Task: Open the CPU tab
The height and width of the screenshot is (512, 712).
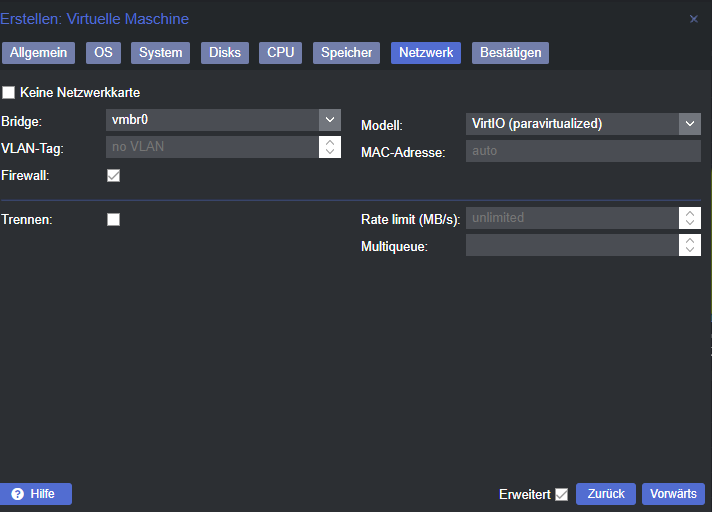Action: click(281, 53)
